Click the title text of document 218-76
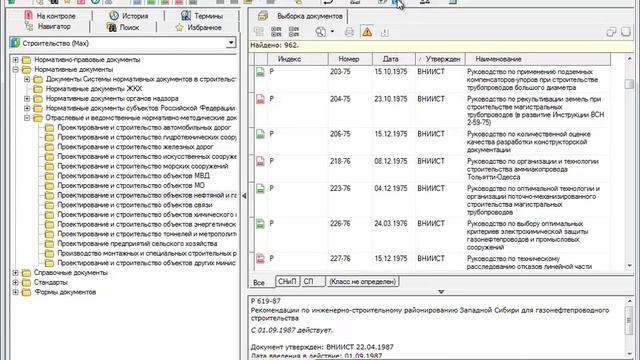 click(533, 169)
